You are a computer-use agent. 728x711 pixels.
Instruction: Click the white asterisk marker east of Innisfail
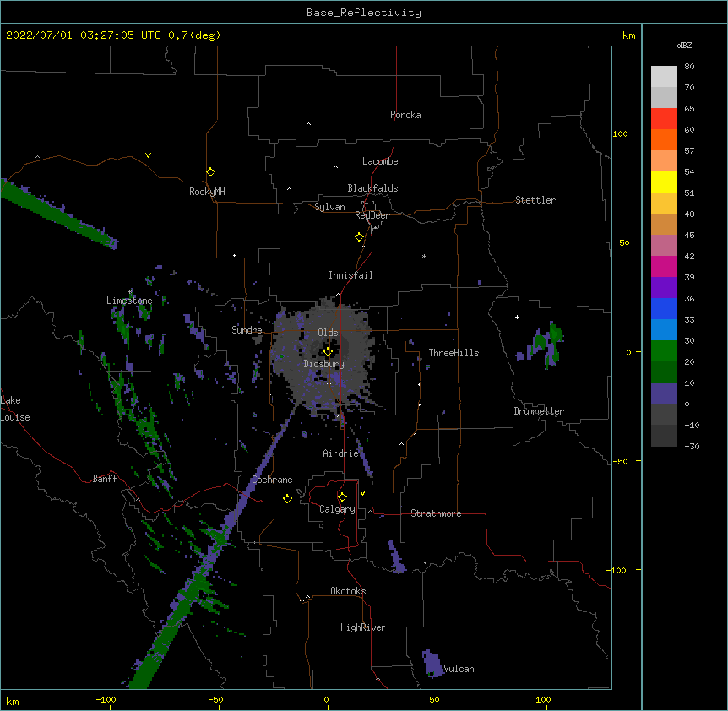424,256
